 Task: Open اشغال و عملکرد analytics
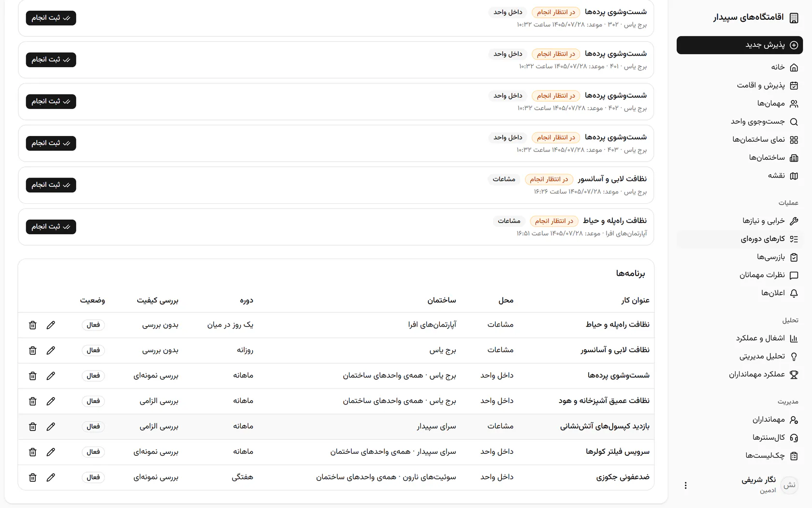[x=739, y=338]
